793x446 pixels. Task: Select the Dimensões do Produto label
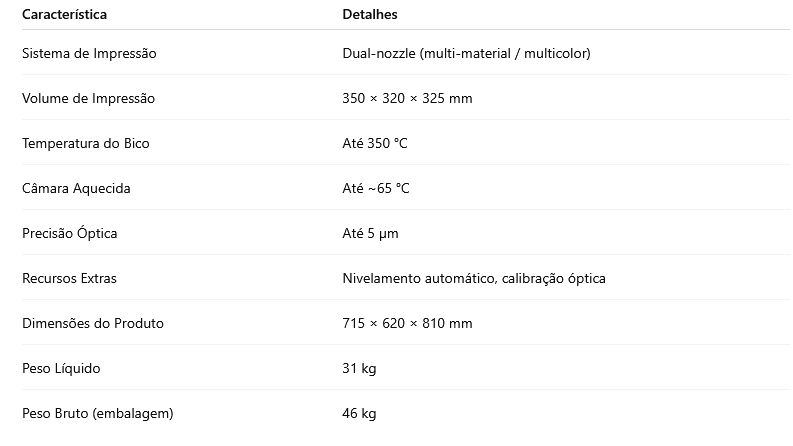pyautogui.click(x=93, y=324)
